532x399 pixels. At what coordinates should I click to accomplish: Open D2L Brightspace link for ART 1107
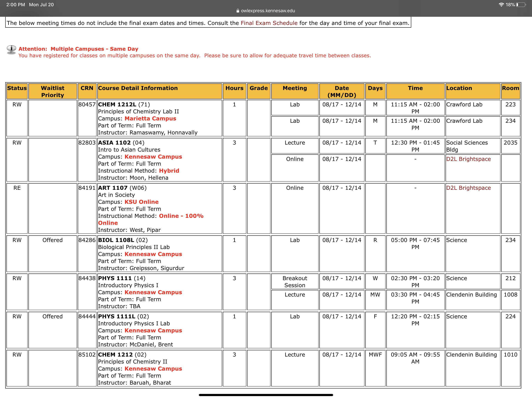click(x=468, y=188)
